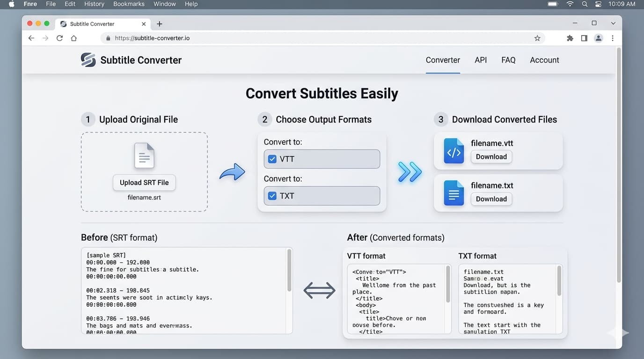Open the Account nav tab
This screenshot has width=644, height=359.
click(544, 60)
